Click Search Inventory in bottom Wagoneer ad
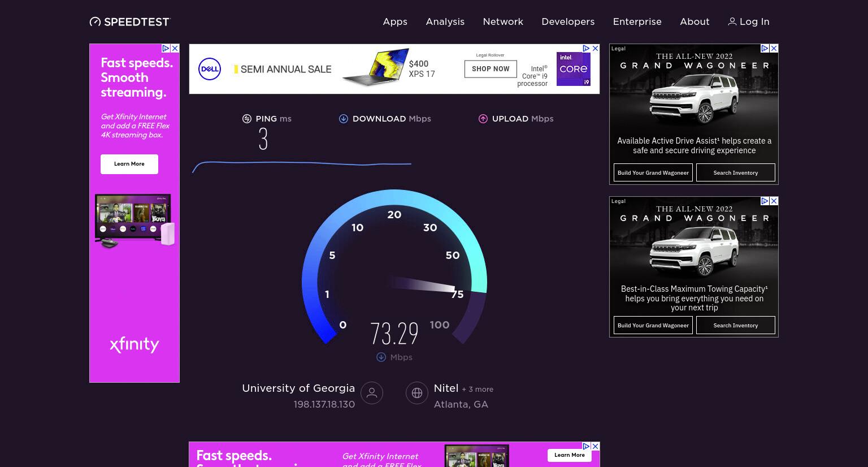 click(736, 325)
